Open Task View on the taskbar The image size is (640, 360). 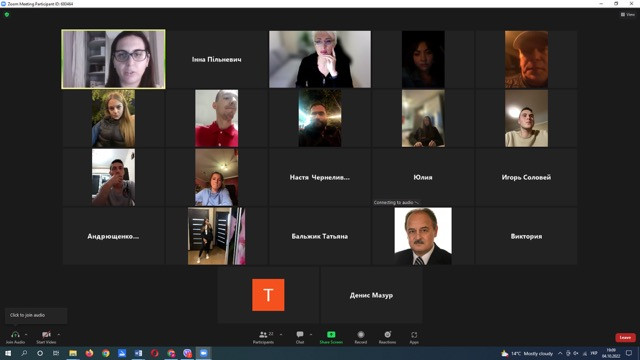coord(56,353)
